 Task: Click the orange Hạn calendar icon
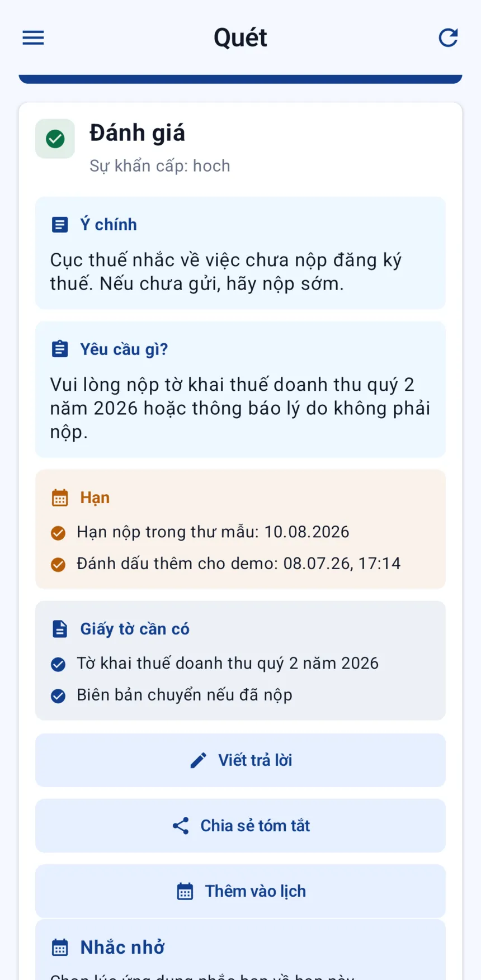[x=60, y=498]
